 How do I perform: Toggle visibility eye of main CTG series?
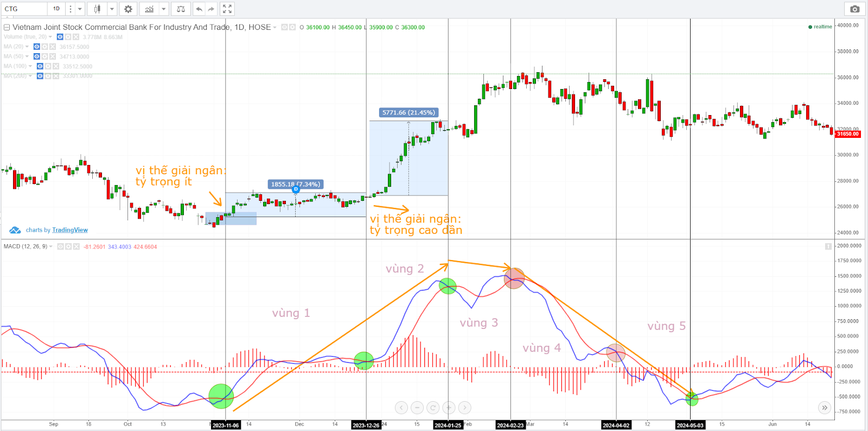[284, 27]
